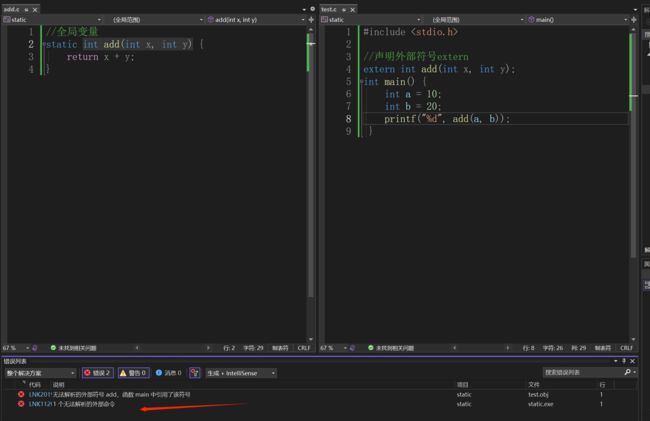Click the 'int a = 10;' line
Screen dimensions: 650x421
(413, 94)
